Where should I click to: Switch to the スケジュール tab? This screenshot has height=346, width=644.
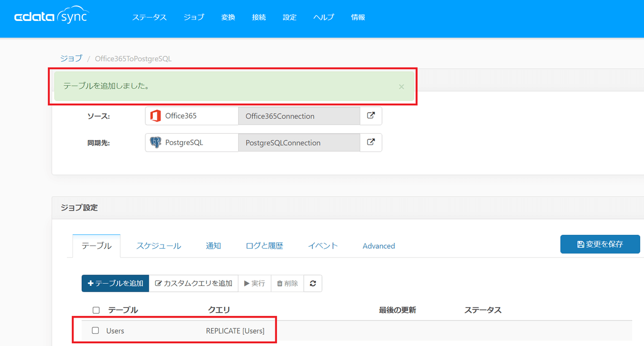(x=158, y=246)
